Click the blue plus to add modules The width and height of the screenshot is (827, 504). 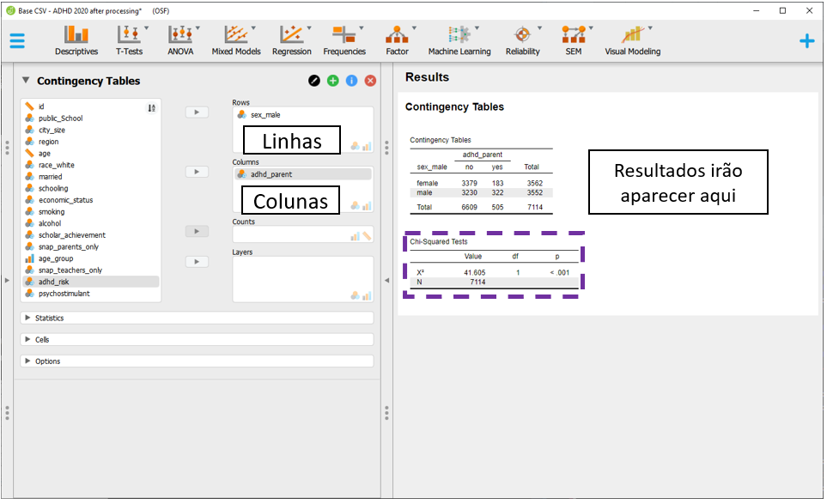coord(806,40)
